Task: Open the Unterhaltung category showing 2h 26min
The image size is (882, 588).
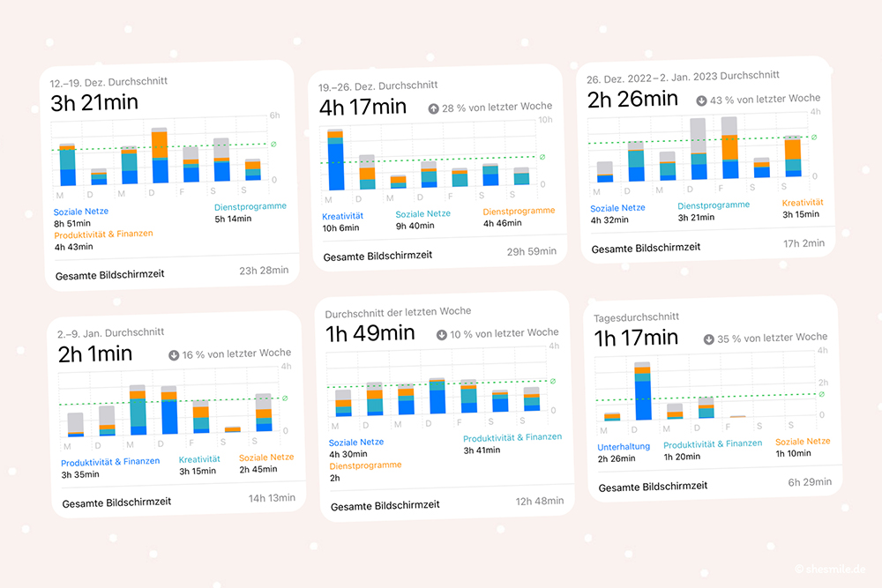Action: tap(624, 452)
